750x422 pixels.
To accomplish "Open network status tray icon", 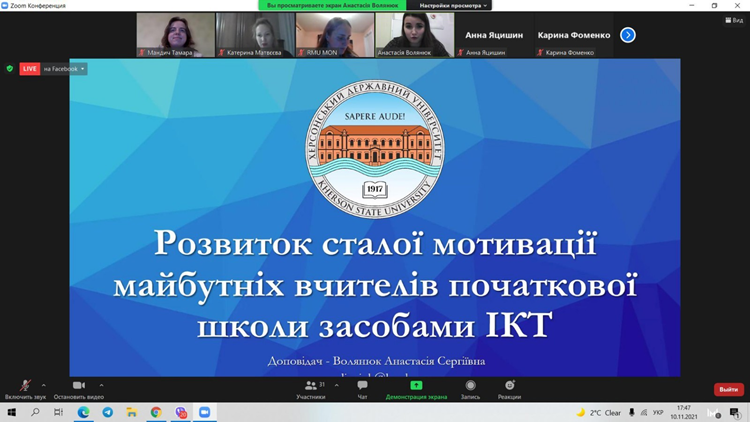I will [644, 412].
